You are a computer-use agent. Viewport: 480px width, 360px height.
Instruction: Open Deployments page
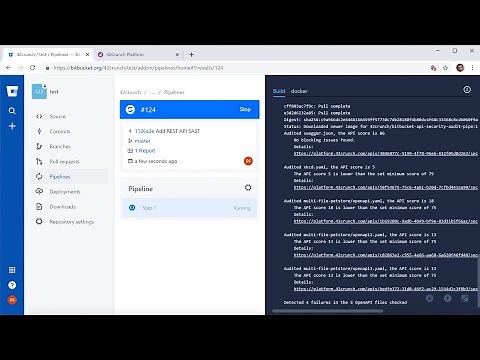coord(65,192)
